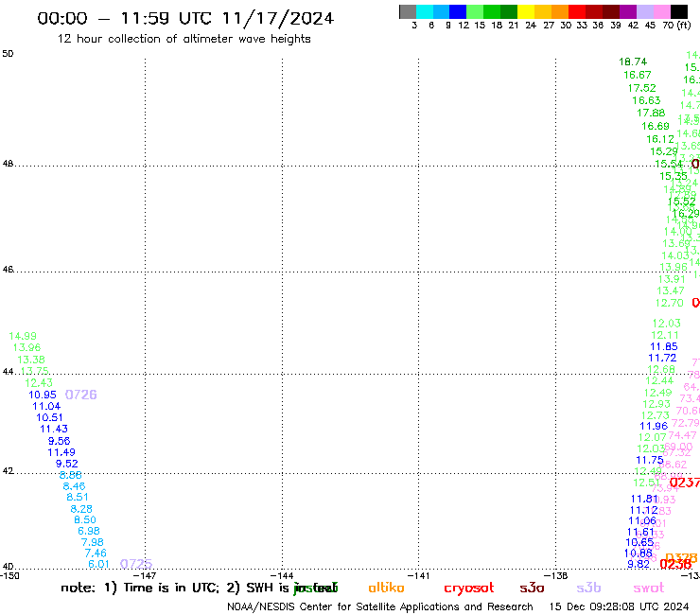Click the lavender s3b time label "0725"

136,564
